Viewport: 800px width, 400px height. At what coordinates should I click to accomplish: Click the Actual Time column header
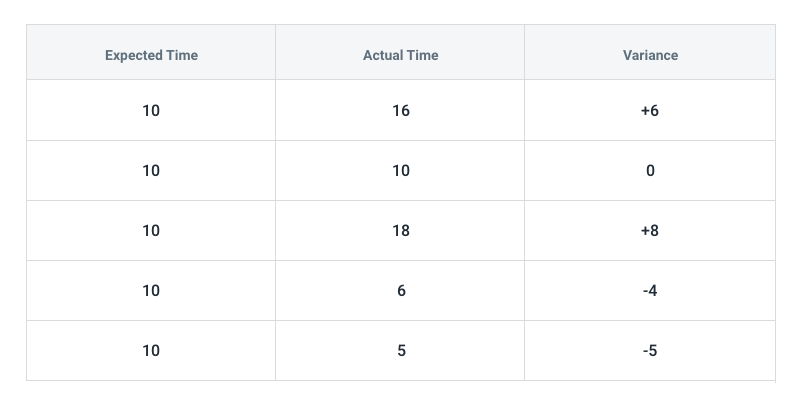pyautogui.click(x=400, y=52)
